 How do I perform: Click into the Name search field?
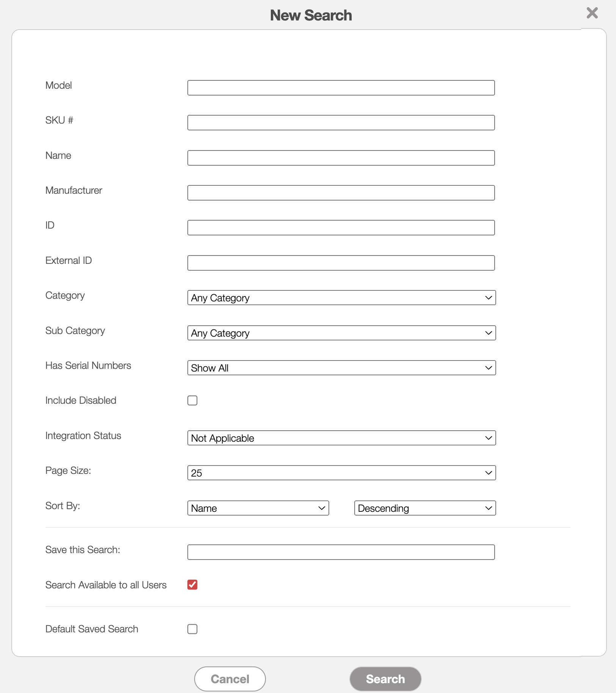(341, 158)
